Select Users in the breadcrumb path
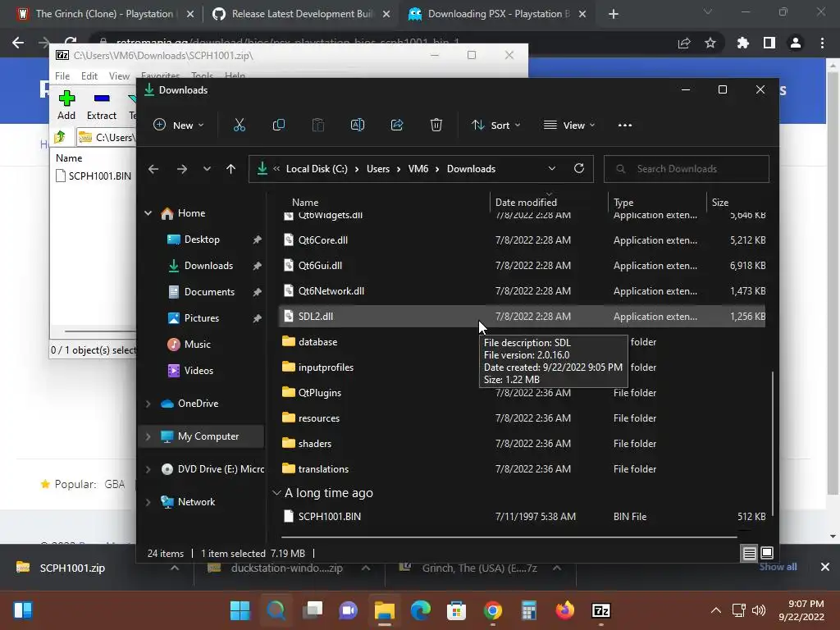The image size is (840, 630). [x=377, y=169]
